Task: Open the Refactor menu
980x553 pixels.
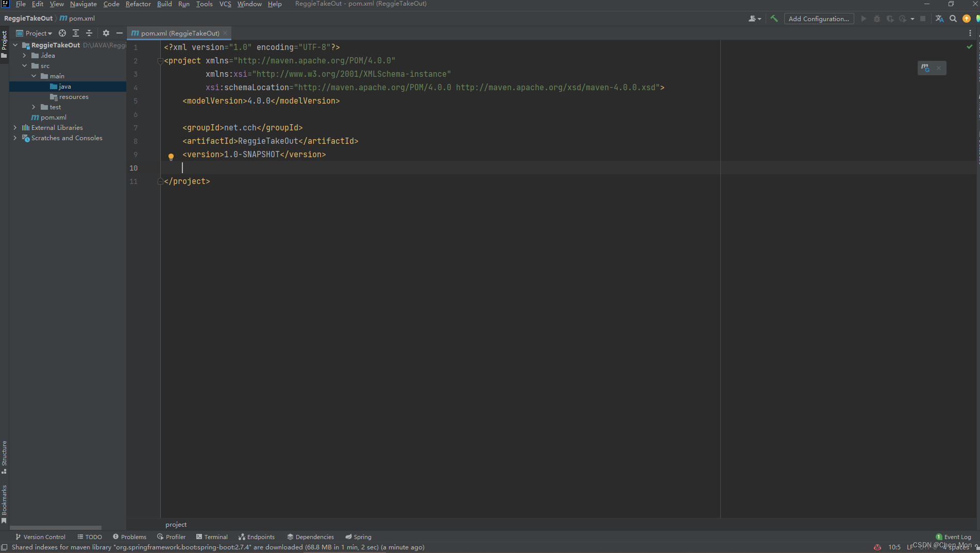Action: click(x=138, y=4)
